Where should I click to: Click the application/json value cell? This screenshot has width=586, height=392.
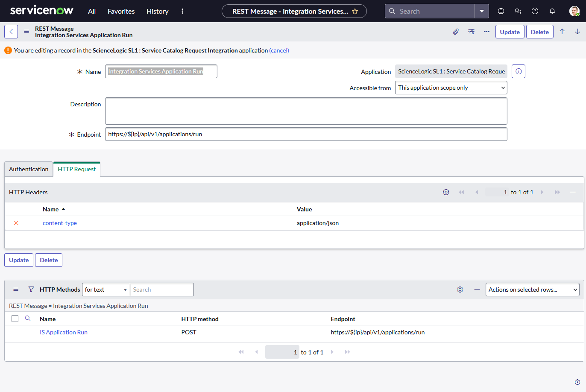318,223
